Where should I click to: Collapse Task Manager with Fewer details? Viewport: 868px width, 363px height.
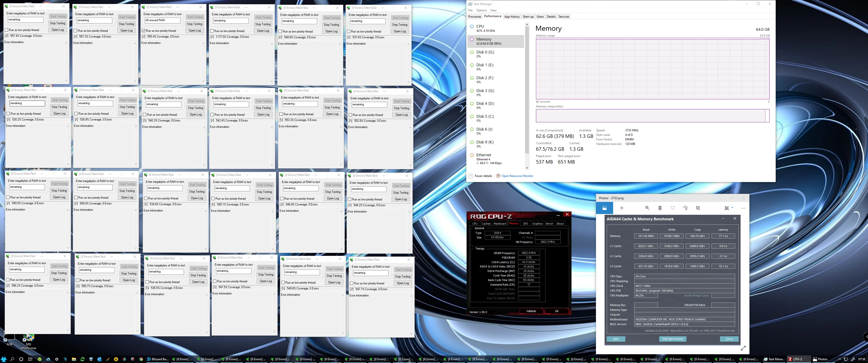(x=480, y=176)
